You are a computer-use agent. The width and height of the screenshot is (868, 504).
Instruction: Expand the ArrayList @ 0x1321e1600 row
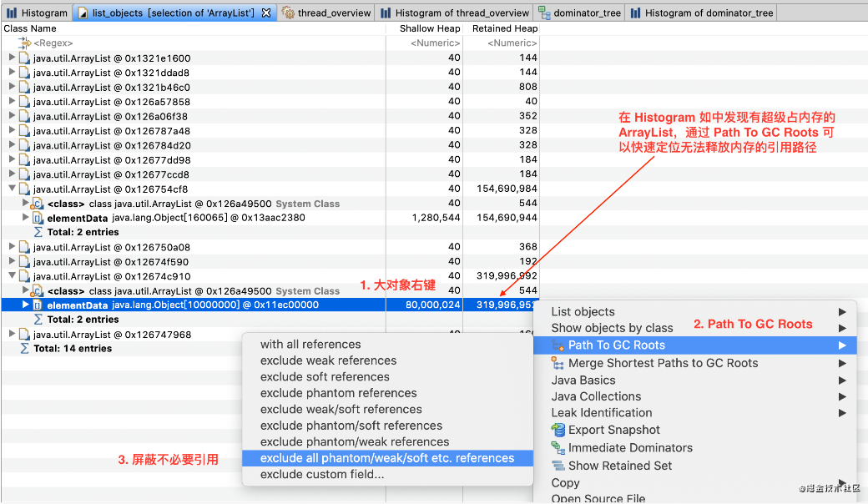12,58
